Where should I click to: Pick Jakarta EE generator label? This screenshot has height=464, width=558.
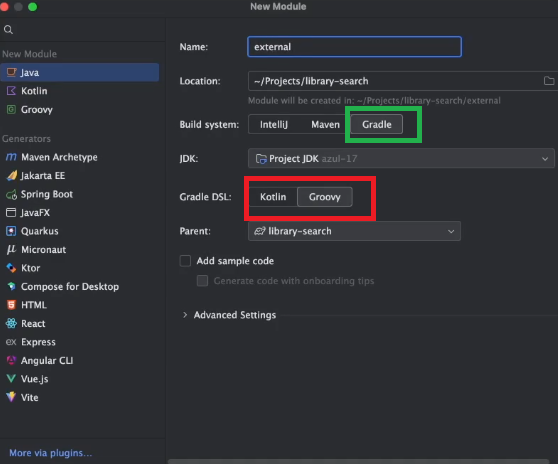[x=43, y=175]
